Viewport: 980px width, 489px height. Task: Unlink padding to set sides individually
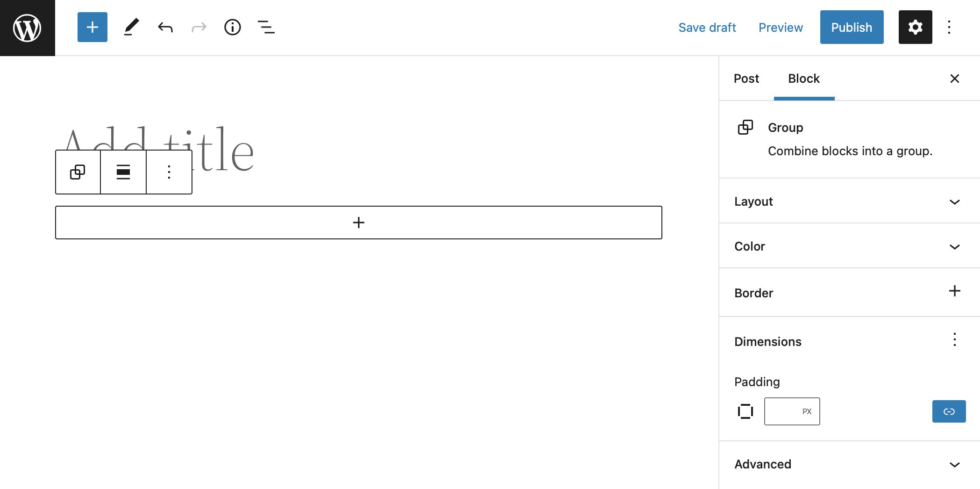[x=949, y=411]
